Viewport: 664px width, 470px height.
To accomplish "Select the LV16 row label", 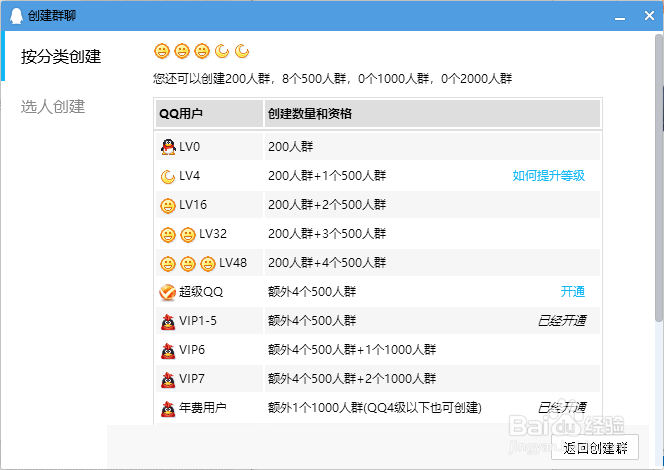I will tap(193, 205).
